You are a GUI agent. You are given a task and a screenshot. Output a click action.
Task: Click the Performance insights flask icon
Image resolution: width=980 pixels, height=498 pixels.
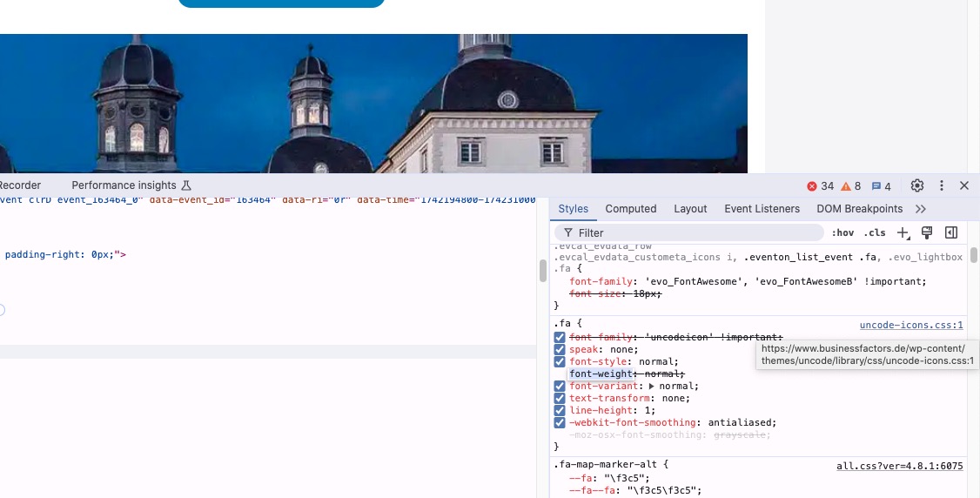(185, 185)
